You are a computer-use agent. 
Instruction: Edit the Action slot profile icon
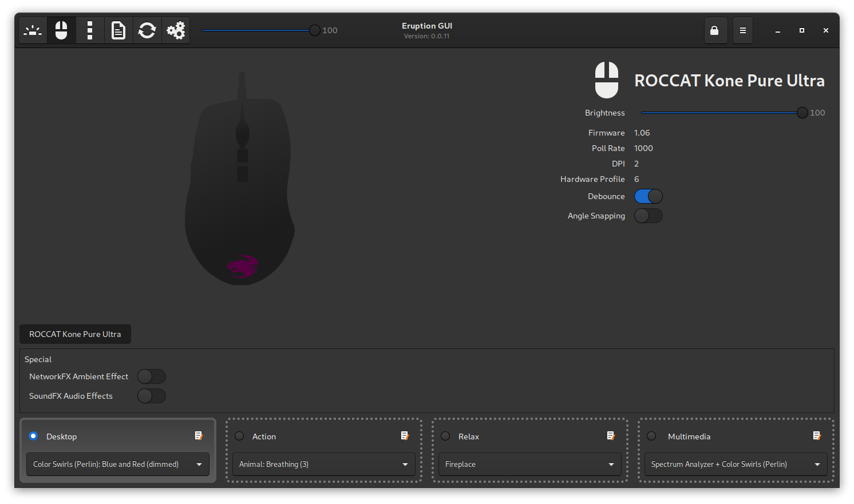pyautogui.click(x=405, y=436)
